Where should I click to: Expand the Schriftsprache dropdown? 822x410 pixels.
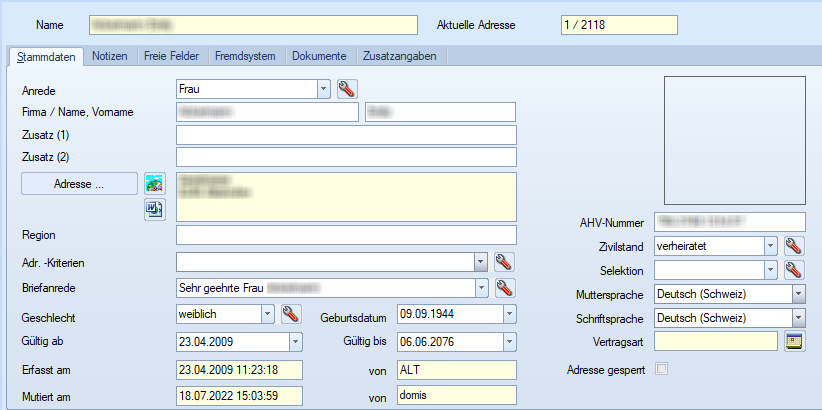pos(799,318)
